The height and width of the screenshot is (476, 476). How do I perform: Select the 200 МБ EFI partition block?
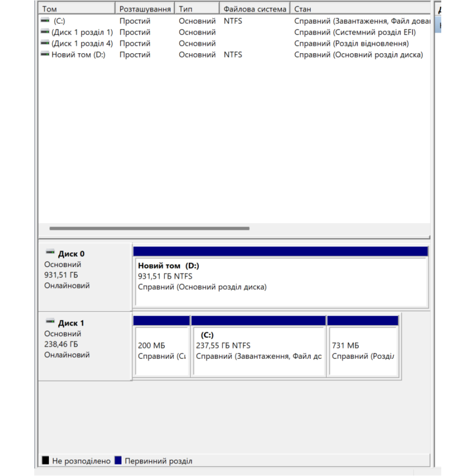[161, 351]
